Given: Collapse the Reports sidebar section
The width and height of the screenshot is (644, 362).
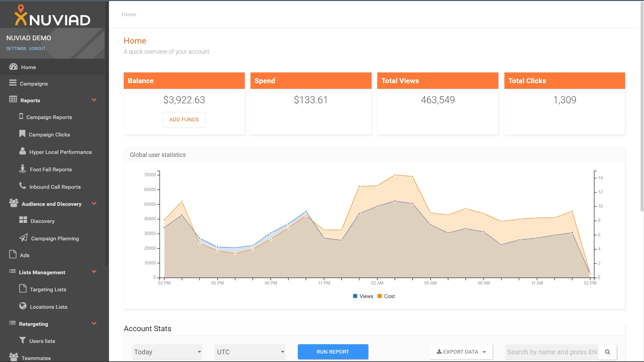Looking at the screenshot, I should click(94, 100).
